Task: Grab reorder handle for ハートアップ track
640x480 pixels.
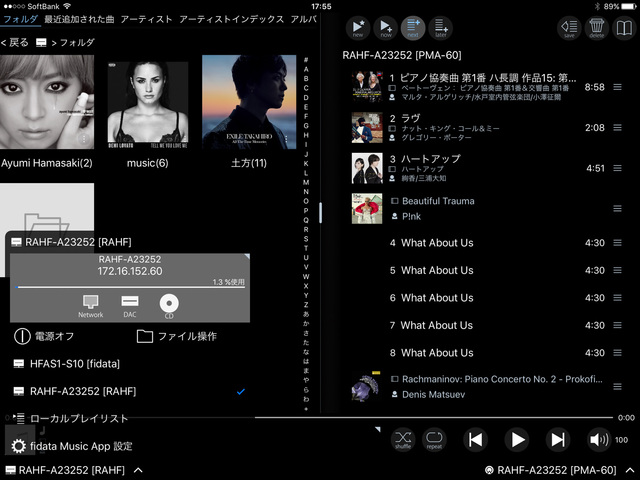Action: click(618, 168)
